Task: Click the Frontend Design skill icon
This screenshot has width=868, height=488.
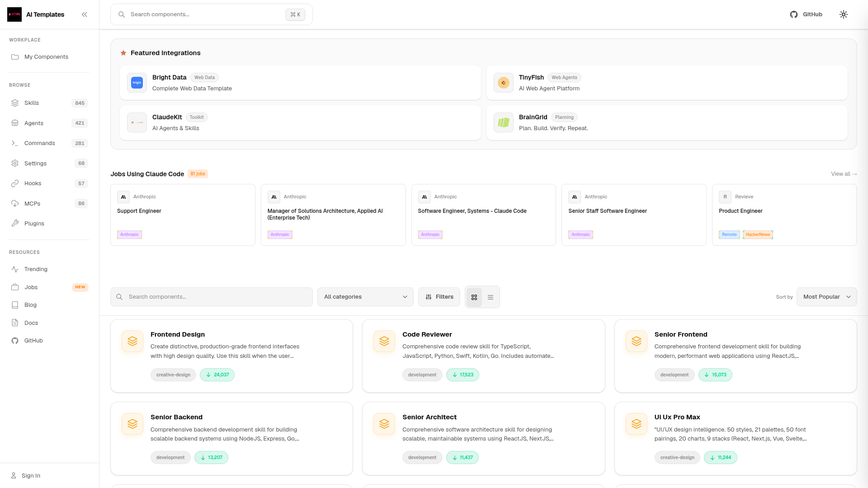Action: 132,341
